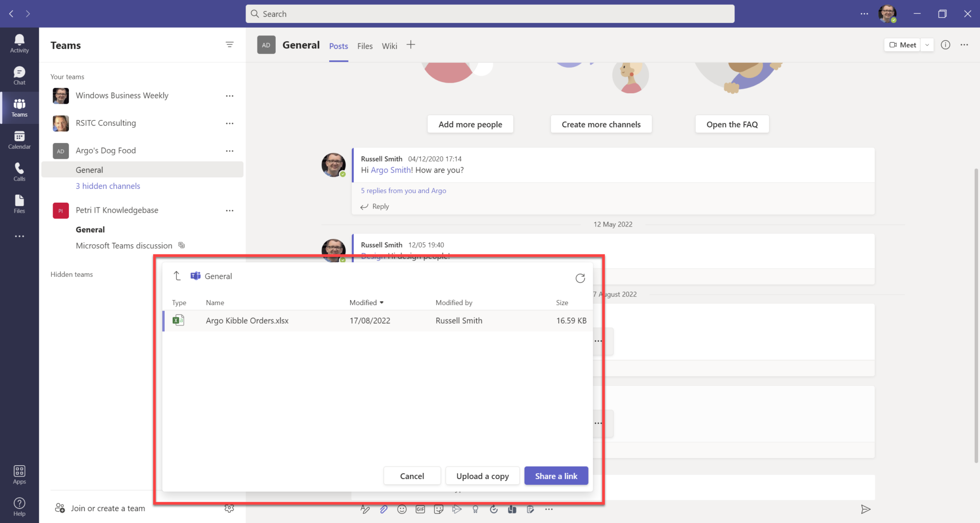980x523 pixels.
Task: Open the Files section in the sidebar
Action: pos(19,204)
